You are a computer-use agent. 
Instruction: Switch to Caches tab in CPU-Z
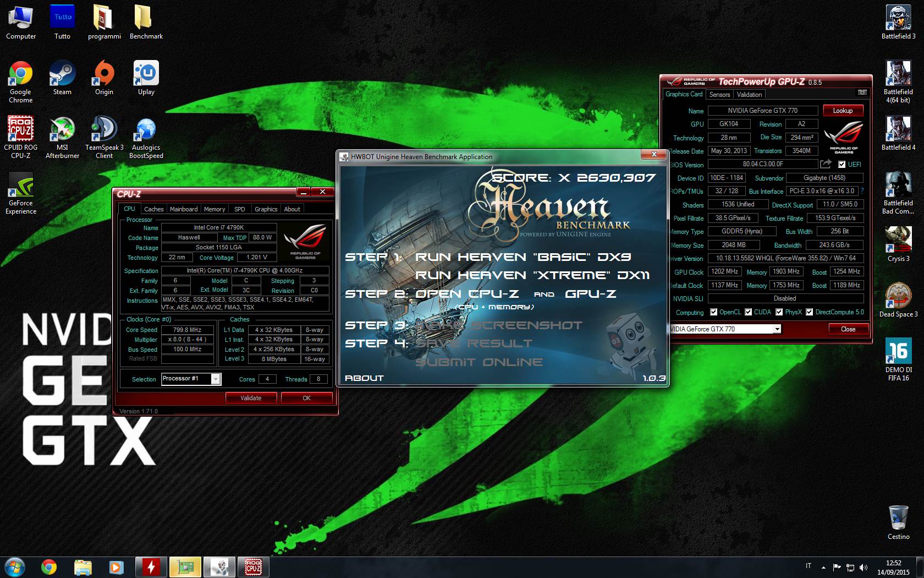(x=154, y=209)
